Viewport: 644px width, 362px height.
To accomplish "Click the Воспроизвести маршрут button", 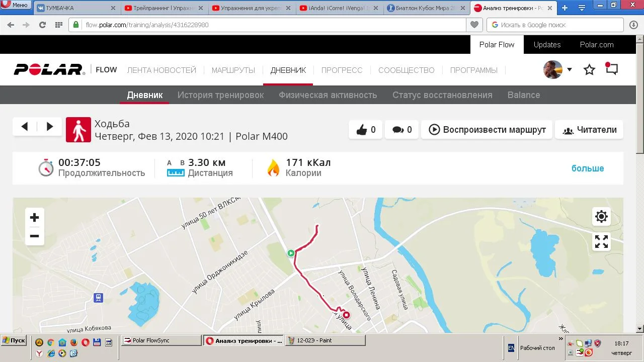I will (487, 130).
